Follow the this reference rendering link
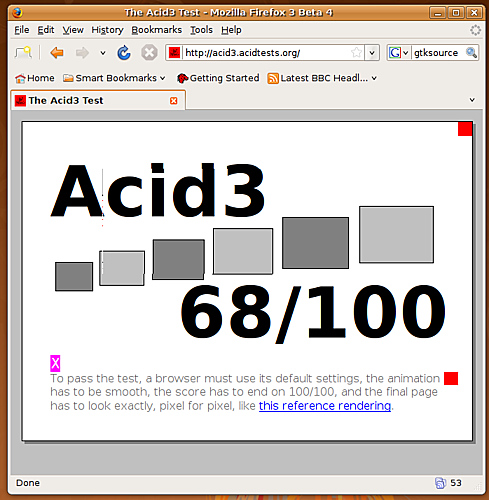Screen dimensions: 489x500 point(325,406)
